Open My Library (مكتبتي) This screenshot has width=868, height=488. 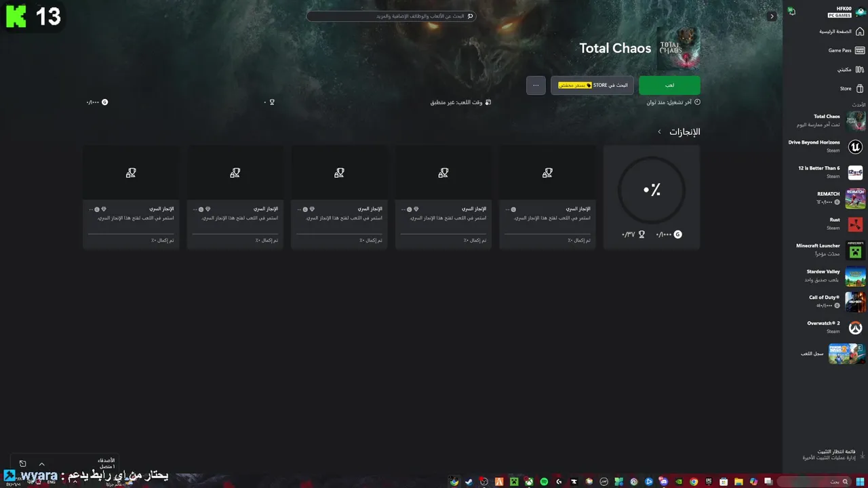(850, 69)
